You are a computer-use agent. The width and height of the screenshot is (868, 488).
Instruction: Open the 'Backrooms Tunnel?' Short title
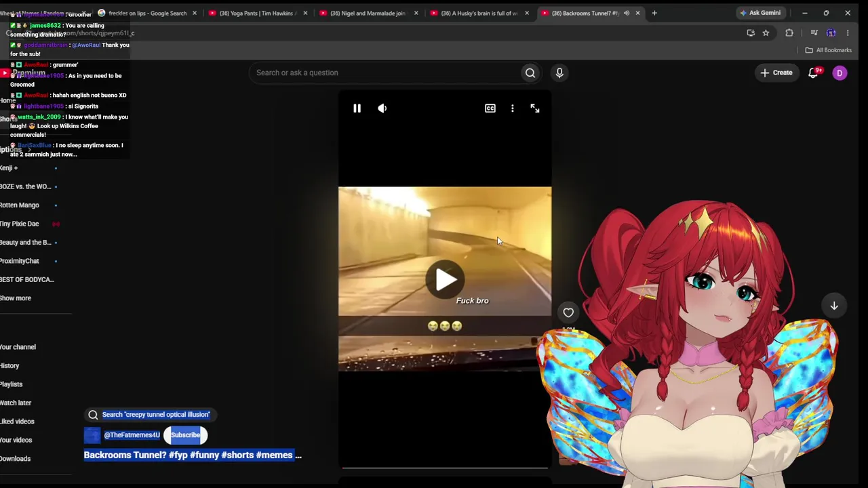pos(193,455)
